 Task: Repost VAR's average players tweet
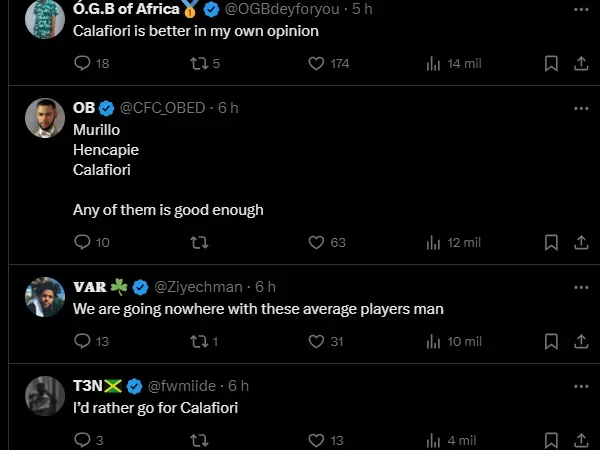click(199, 341)
